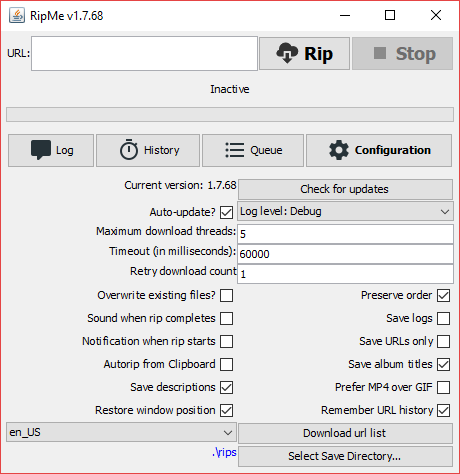Enable Sound when rip completes
The height and width of the screenshot is (474, 460).
pos(226,318)
